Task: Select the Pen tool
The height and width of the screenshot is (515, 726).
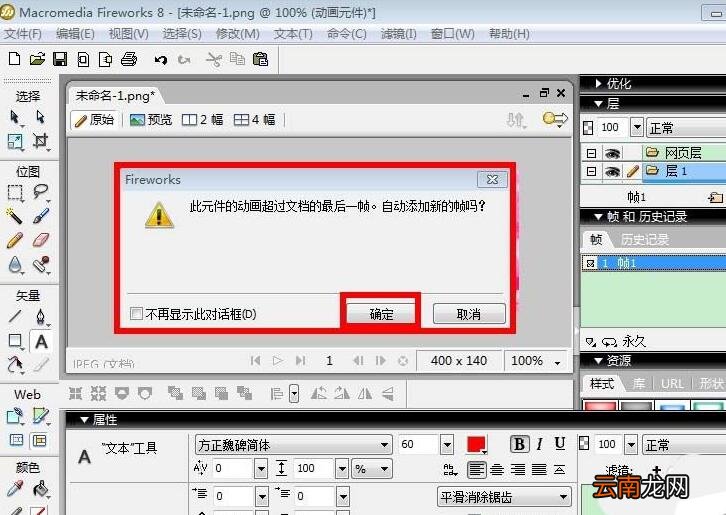Action: coord(41,317)
